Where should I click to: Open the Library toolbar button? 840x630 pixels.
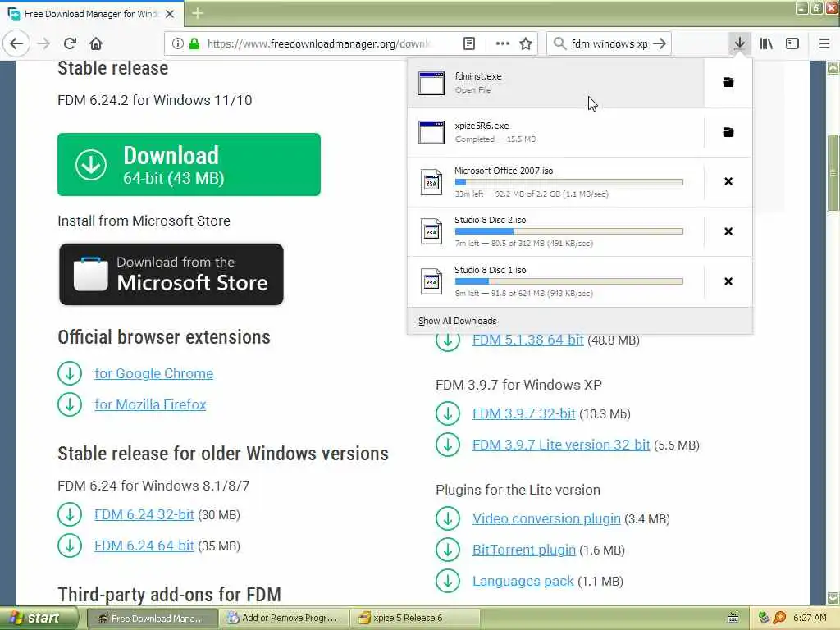766,43
